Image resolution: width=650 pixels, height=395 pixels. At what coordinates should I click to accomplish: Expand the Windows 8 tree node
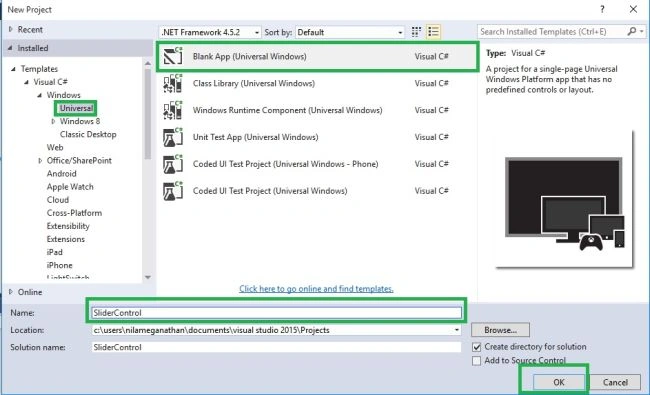tap(53, 121)
